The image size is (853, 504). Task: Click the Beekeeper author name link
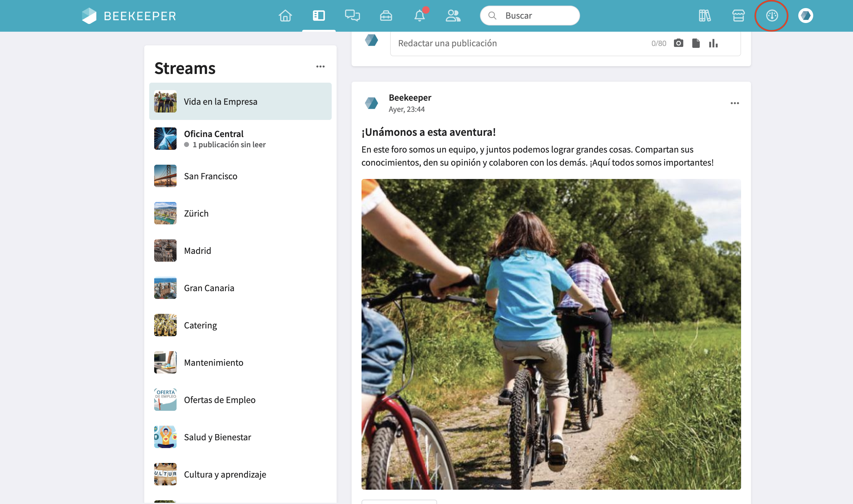click(410, 98)
